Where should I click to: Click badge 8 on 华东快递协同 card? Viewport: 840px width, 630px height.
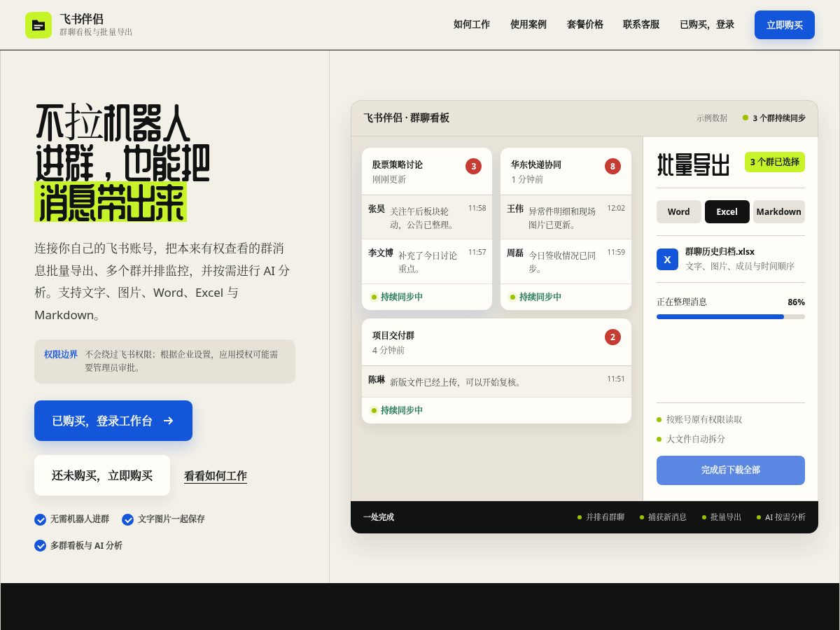pos(613,166)
